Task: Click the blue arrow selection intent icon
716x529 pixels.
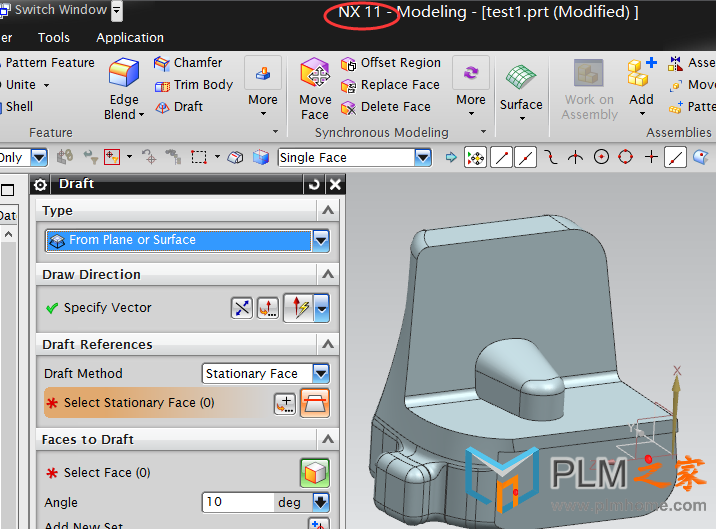Action: [451, 158]
